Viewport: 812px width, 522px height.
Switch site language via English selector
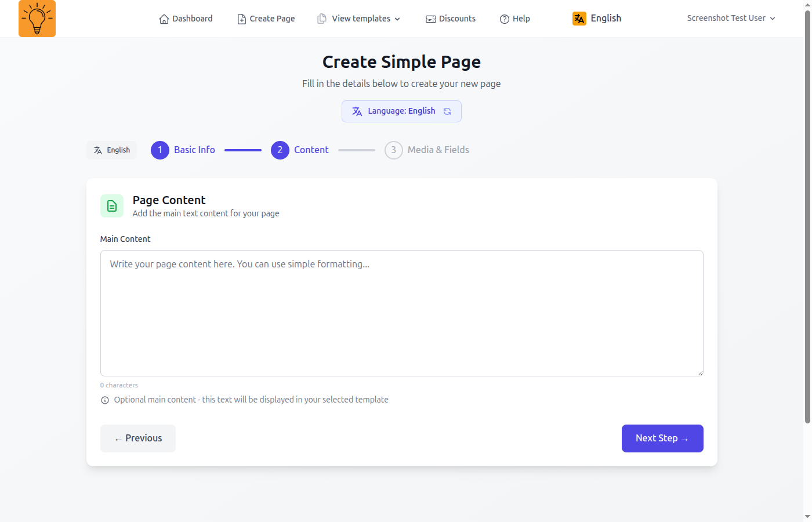coord(597,19)
